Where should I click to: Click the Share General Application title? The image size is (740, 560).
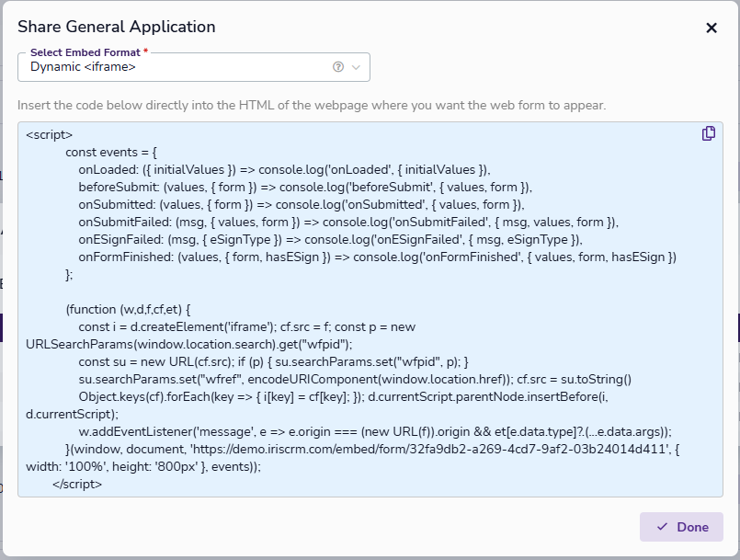tap(116, 27)
